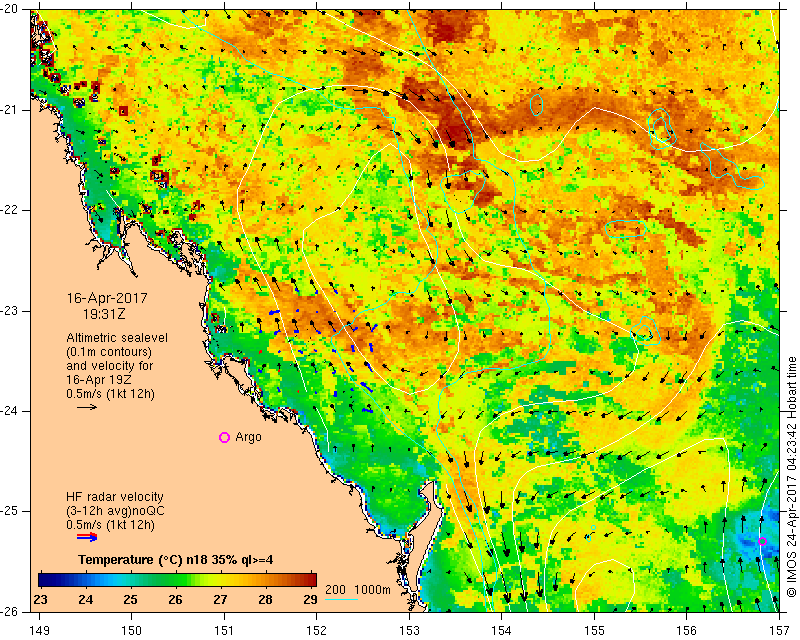This screenshot has width=800, height=640.
Task: Click the 'Altimetric sealevel' text
Action: 117,338
